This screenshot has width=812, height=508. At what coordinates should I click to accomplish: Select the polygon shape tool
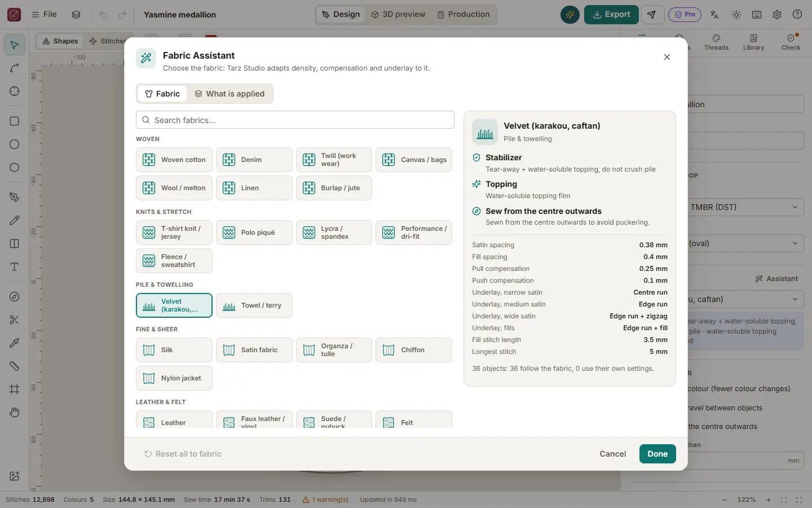15,168
